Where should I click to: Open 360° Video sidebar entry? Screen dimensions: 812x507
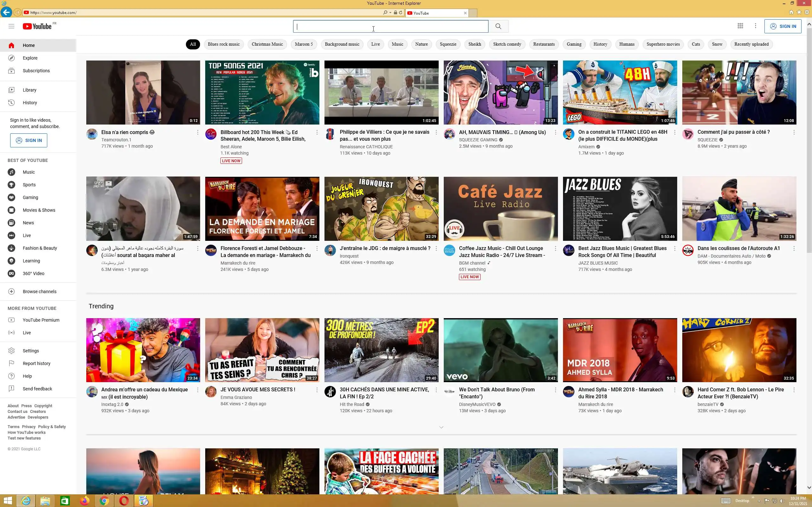[33, 273]
